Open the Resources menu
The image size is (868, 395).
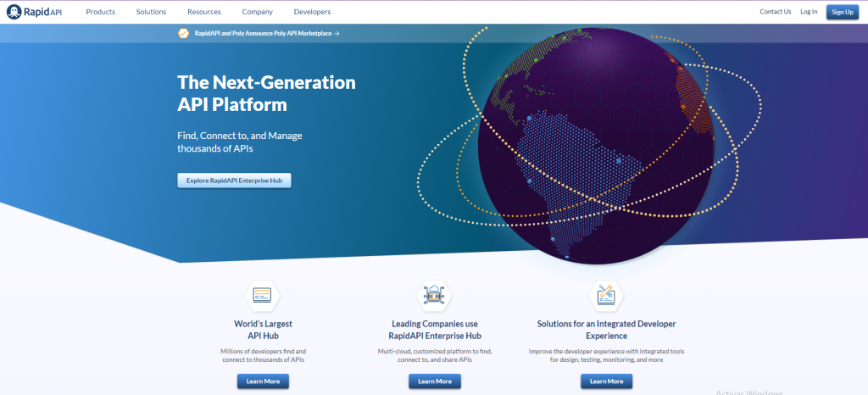203,12
